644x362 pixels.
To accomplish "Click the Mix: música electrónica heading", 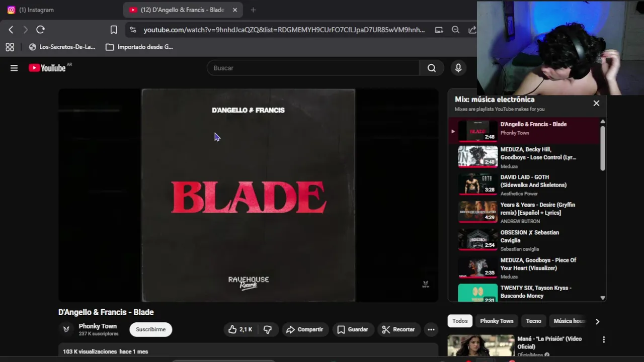I will [495, 100].
